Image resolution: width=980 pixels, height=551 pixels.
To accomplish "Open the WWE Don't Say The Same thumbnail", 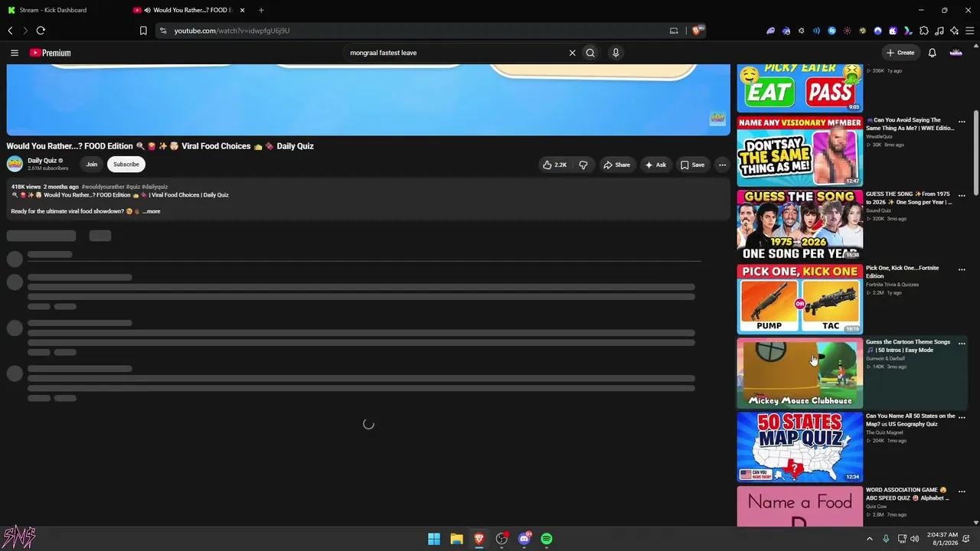I will point(800,151).
